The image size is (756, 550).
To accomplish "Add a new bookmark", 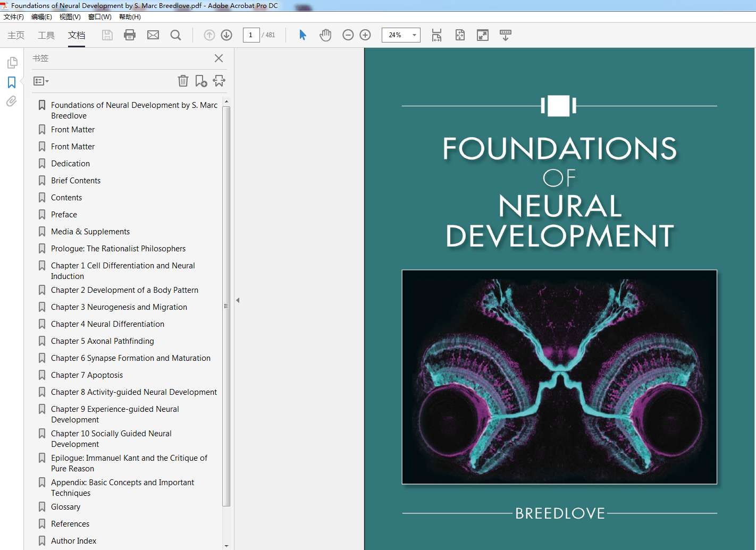I will 201,81.
